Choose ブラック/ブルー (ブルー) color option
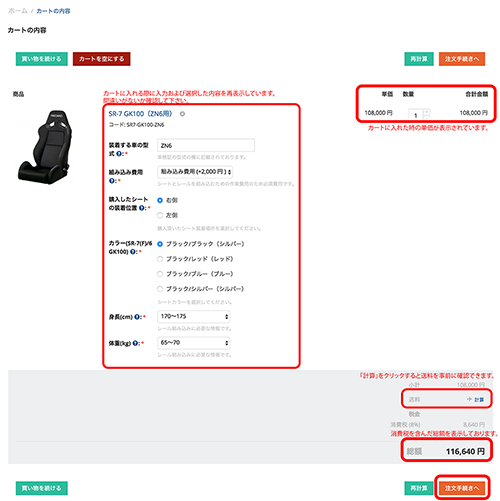The width and height of the screenshot is (500, 501). 160,274
